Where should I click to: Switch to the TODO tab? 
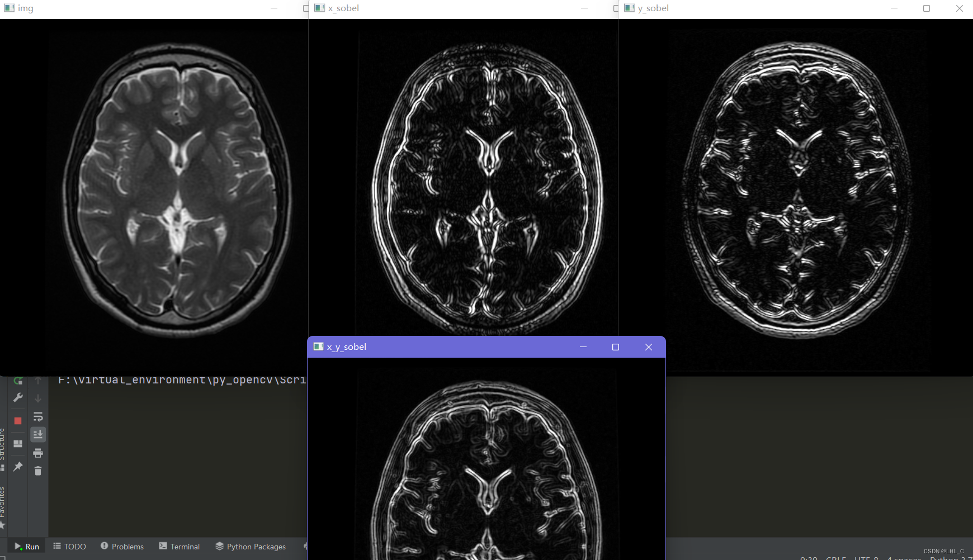(70, 547)
